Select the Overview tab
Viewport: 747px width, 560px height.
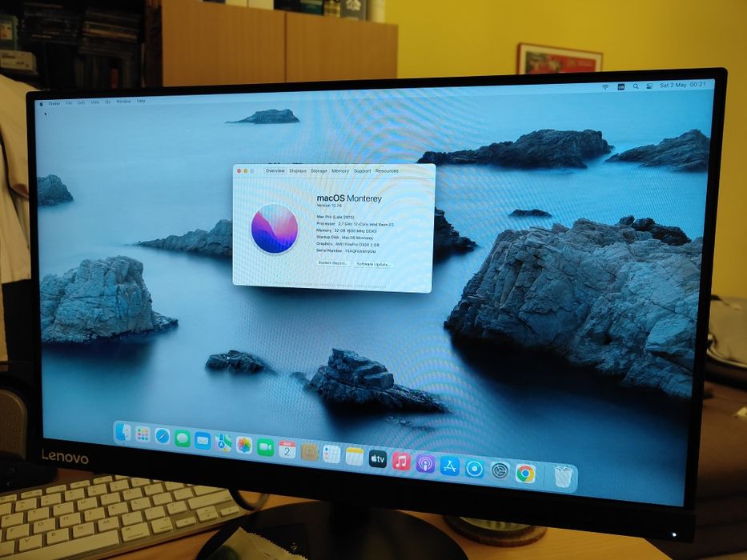[x=275, y=170]
